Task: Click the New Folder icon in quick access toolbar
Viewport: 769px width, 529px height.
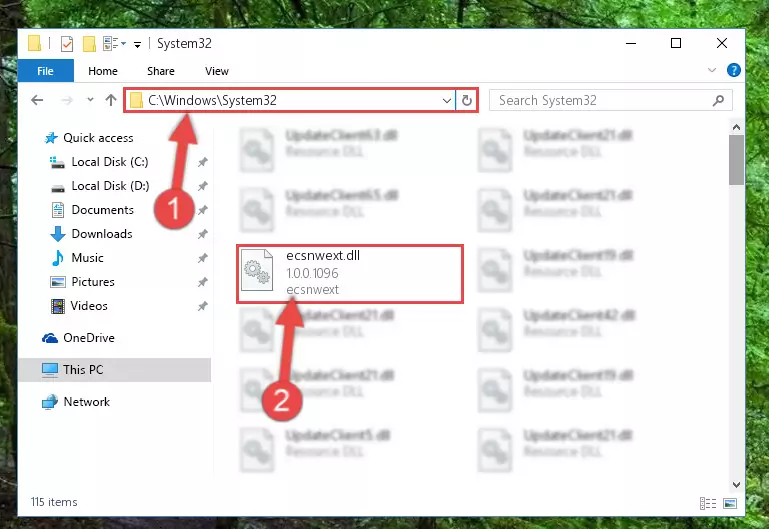Action: [89, 44]
